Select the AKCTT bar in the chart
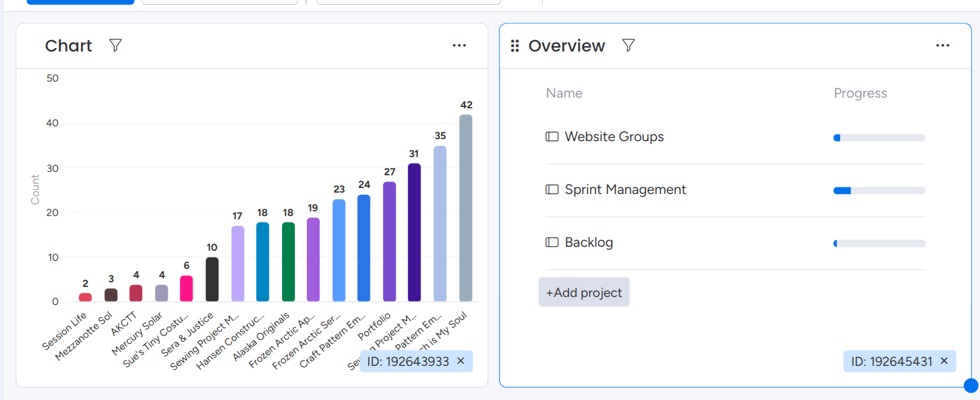Image resolution: width=980 pixels, height=400 pixels. point(136,293)
